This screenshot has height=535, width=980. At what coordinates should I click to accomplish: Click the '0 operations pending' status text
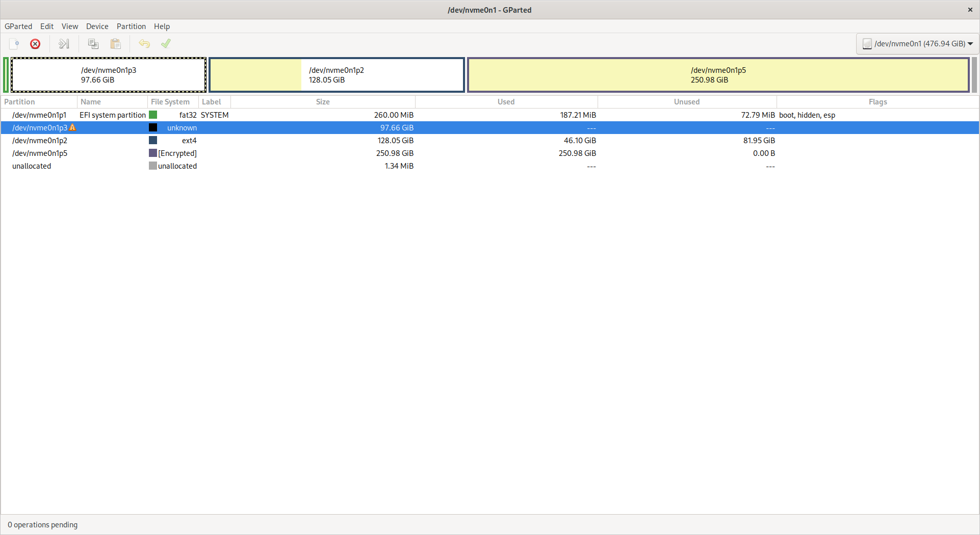[43, 525]
